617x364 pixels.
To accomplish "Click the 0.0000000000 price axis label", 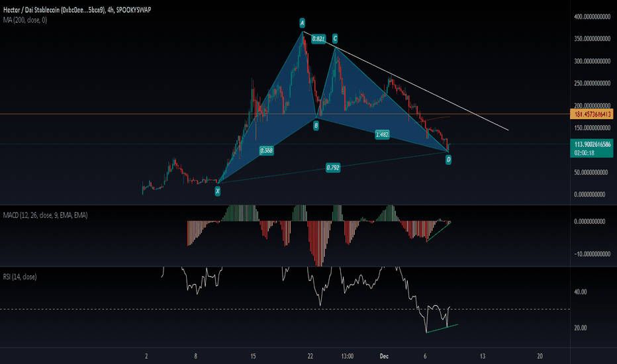I will tap(589, 195).
